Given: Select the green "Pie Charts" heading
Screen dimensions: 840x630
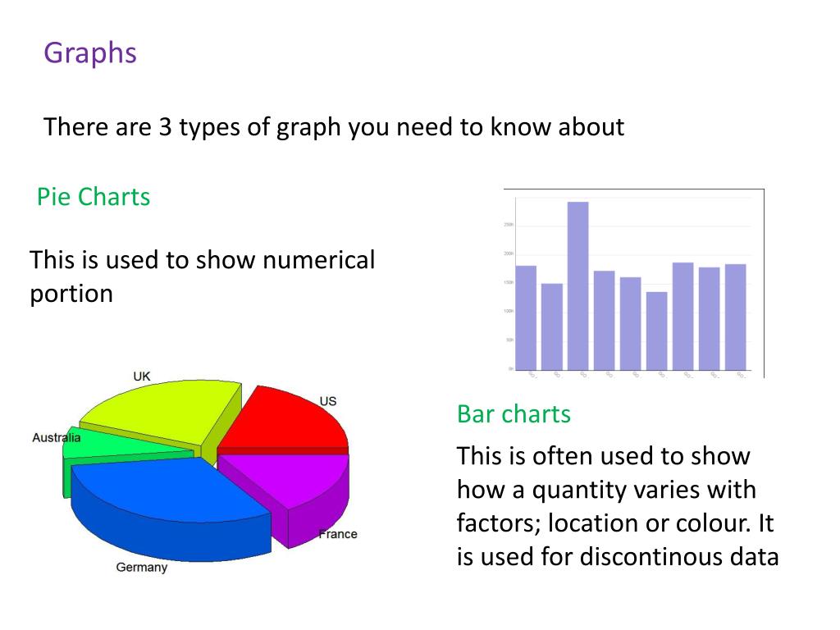Looking at the screenshot, I should click(x=94, y=197).
